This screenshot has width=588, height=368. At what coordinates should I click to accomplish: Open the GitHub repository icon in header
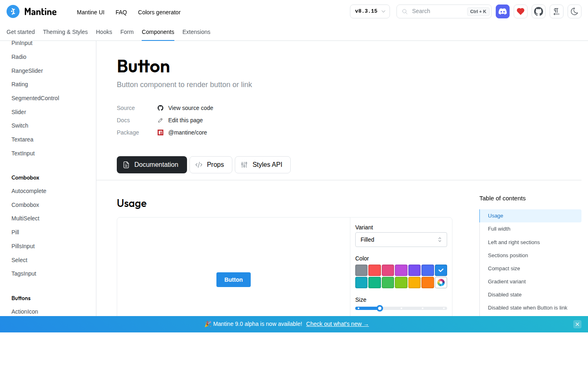pyautogui.click(x=539, y=11)
